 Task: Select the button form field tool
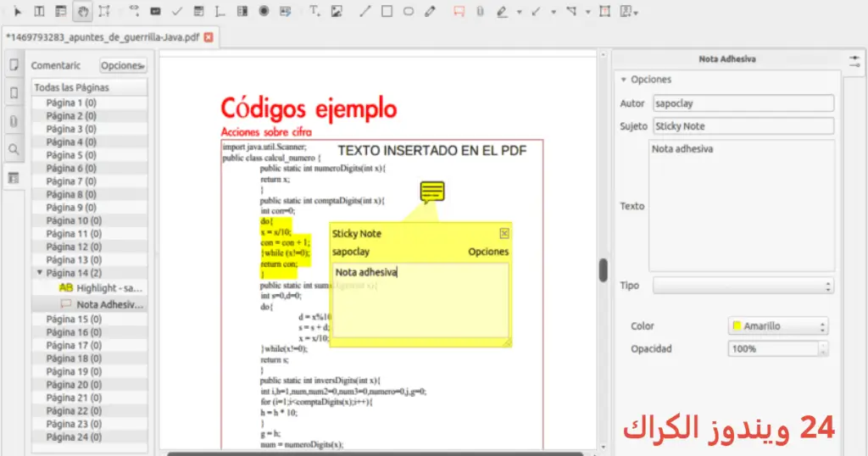(156, 11)
